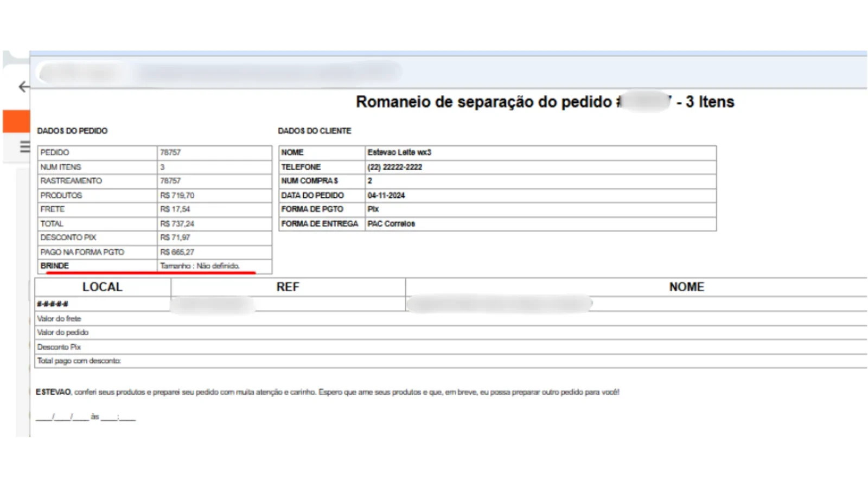This screenshot has height=488, width=868.
Task: Click the 'Pix' payment method value
Action: click(373, 209)
